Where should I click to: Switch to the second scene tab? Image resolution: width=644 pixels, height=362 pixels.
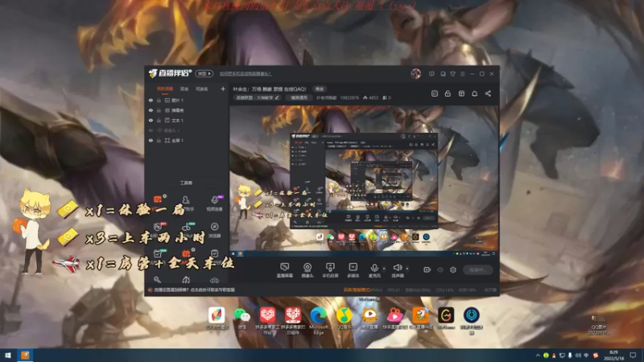[184, 88]
